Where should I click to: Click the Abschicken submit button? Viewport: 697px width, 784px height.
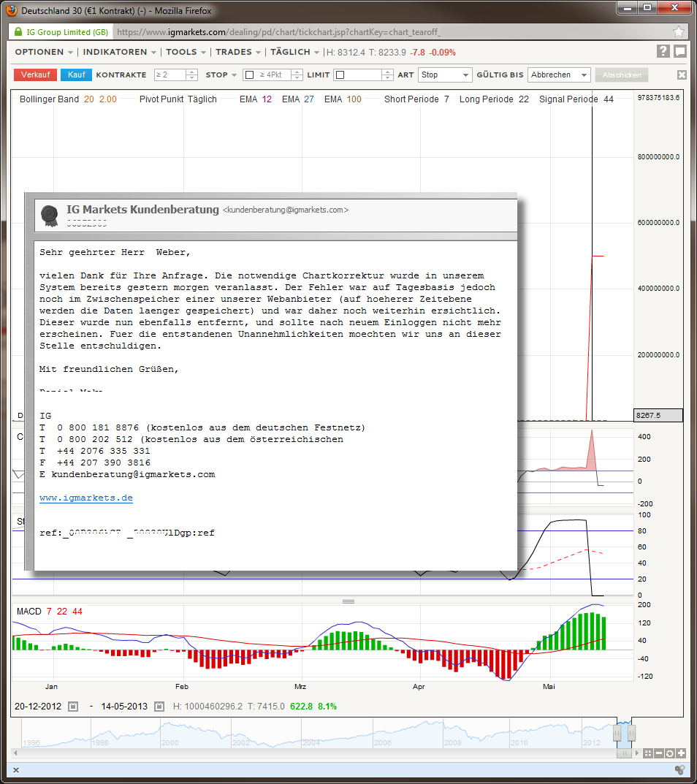pos(622,75)
